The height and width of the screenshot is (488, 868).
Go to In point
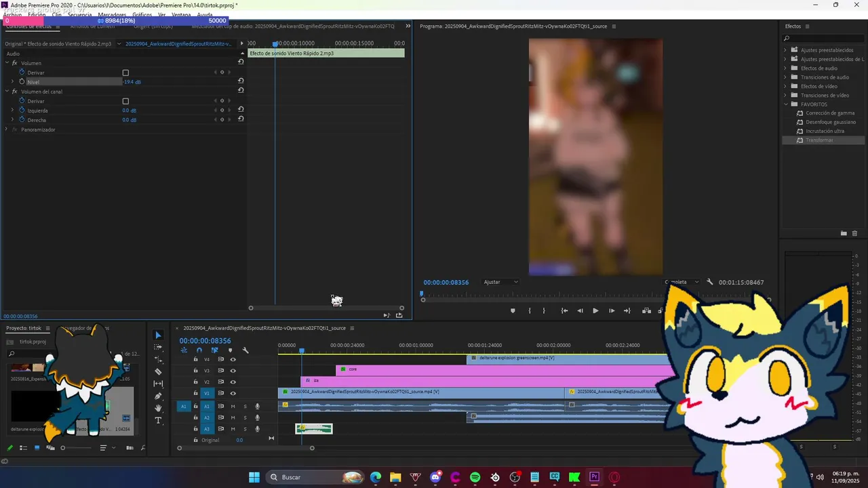[x=564, y=310]
